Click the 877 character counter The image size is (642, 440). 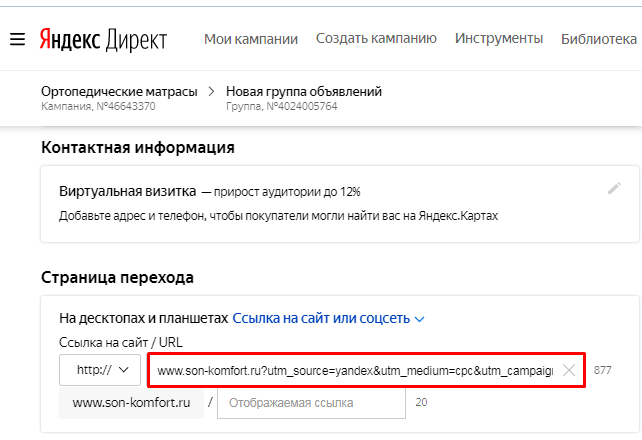coord(602,370)
